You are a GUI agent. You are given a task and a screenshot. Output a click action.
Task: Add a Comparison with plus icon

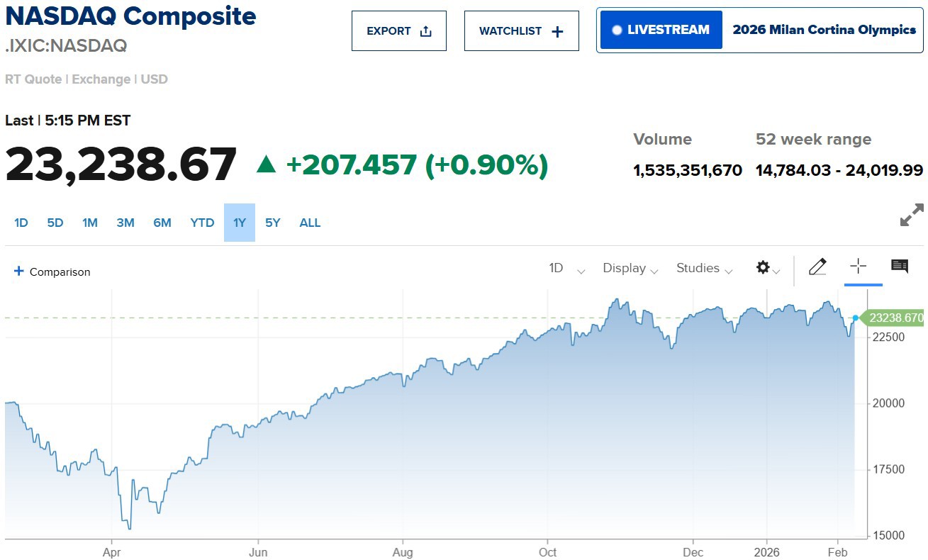pos(19,271)
